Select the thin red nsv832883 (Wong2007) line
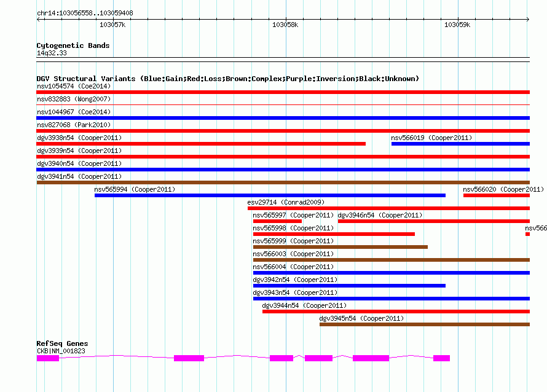The height and width of the screenshot is (392, 547). click(x=283, y=104)
